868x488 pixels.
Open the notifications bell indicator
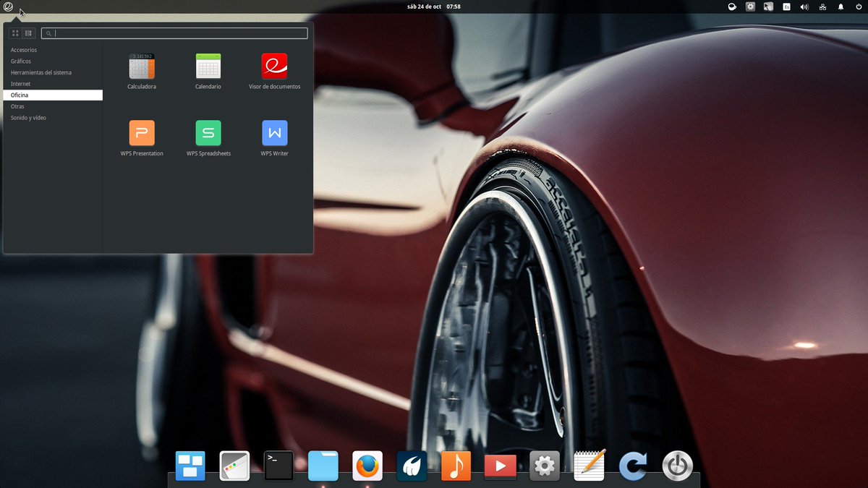(841, 7)
